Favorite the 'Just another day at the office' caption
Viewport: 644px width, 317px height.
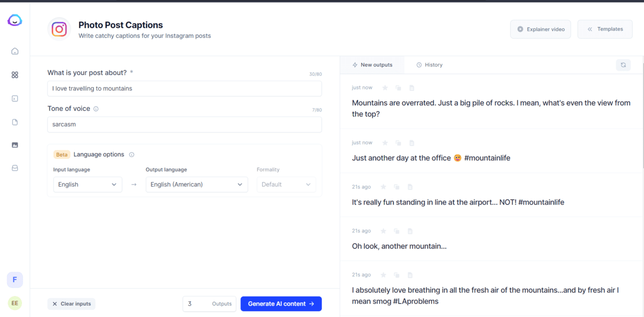click(x=384, y=143)
